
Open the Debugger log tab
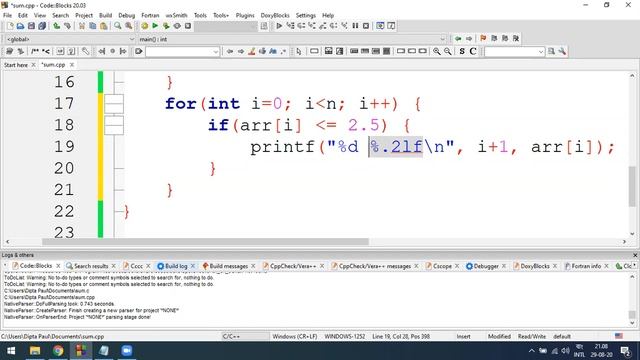486,266
